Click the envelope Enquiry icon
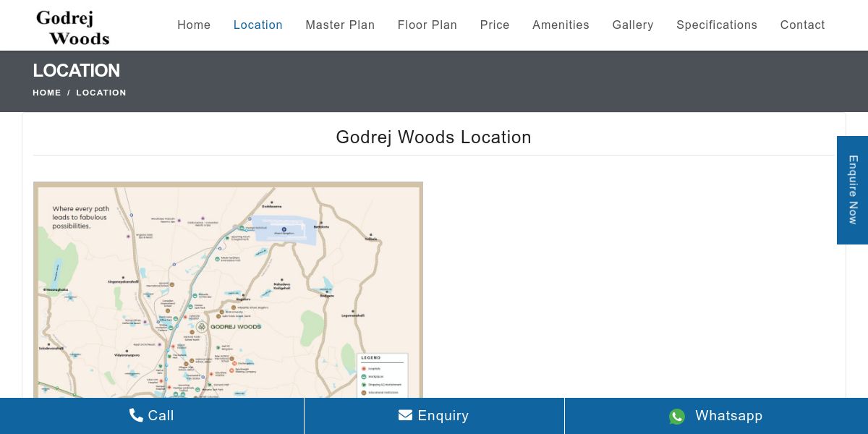The image size is (868, 434). tap(405, 415)
